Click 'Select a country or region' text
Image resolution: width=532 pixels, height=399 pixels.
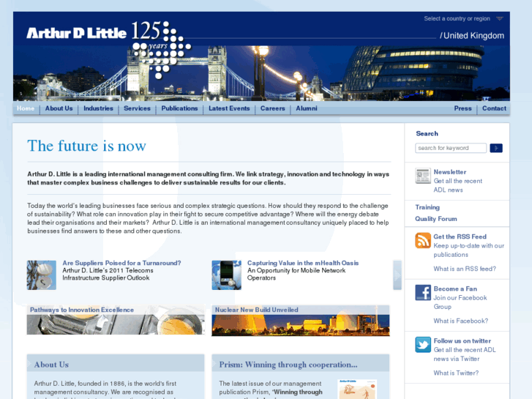[x=457, y=18]
